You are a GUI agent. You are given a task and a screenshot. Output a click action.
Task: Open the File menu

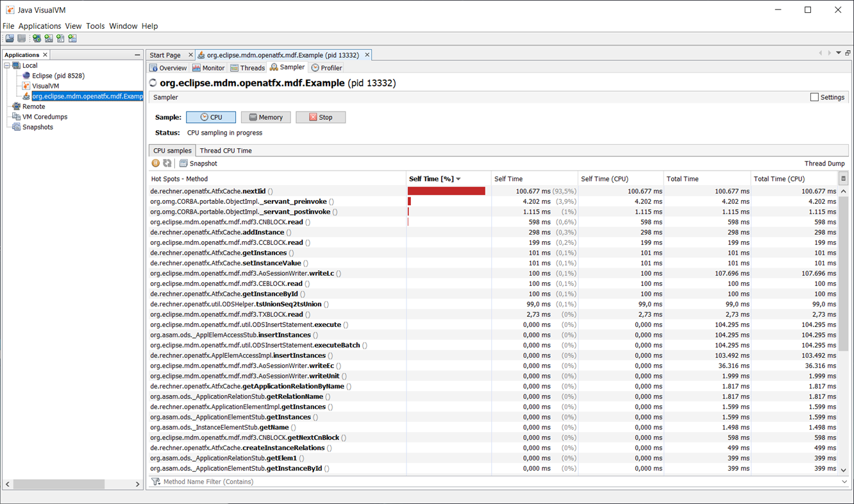coord(8,26)
